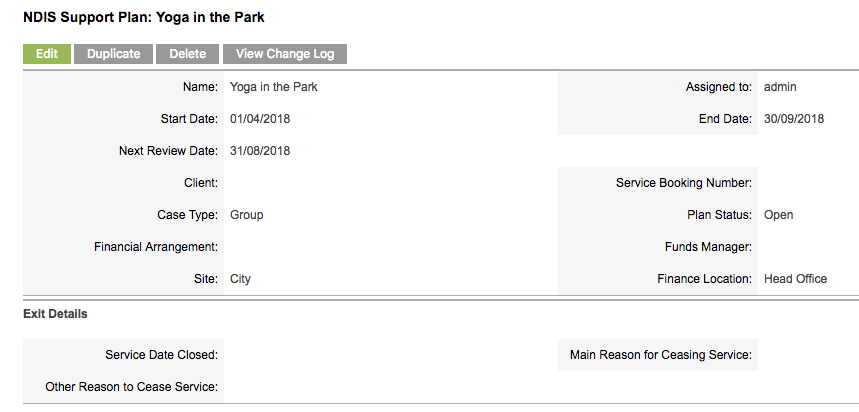Click the NDIS Support Plan page title

point(144,18)
